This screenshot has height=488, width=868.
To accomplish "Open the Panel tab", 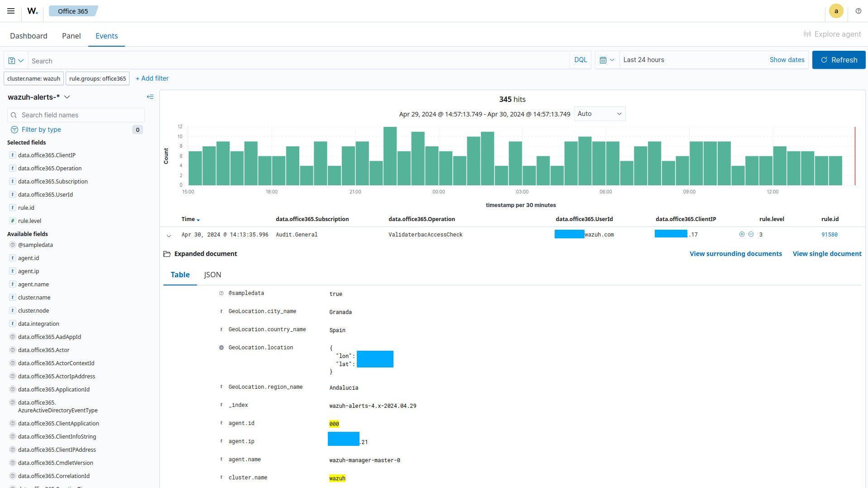I will click(x=71, y=36).
